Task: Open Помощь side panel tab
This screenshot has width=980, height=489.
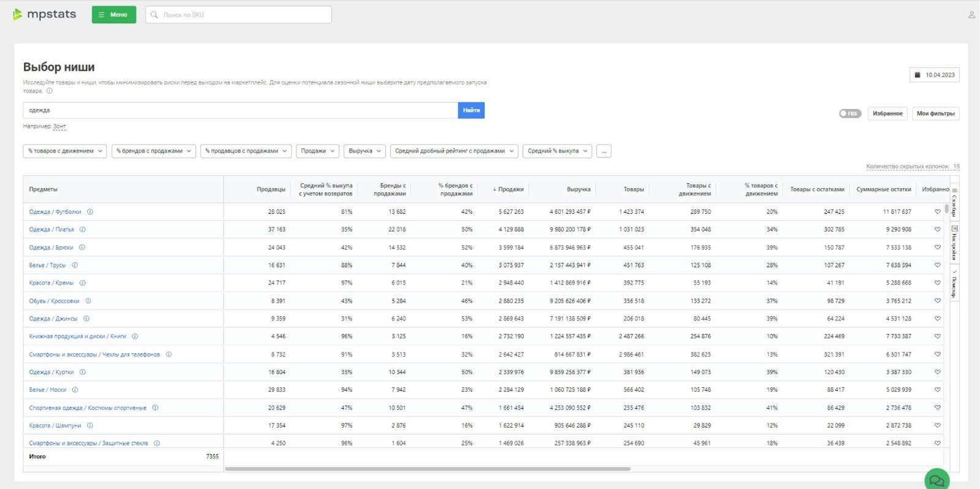Action: click(954, 283)
